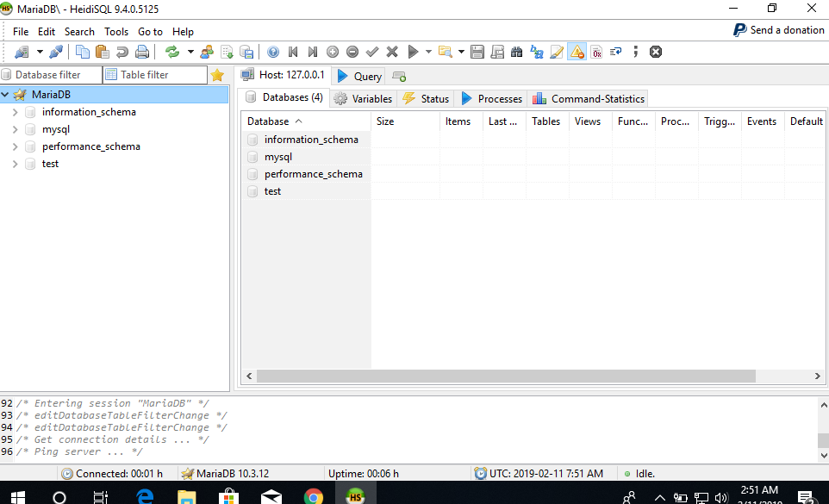The height and width of the screenshot is (504, 829).
Task: Click the new query tab icon
Action: [x=399, y=77]
